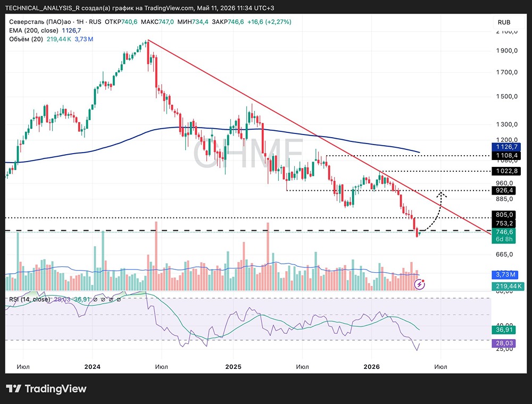Click the green 36,91 RSI axis label
This screenshot has height=404, width=532.
[x=504, y=330]
